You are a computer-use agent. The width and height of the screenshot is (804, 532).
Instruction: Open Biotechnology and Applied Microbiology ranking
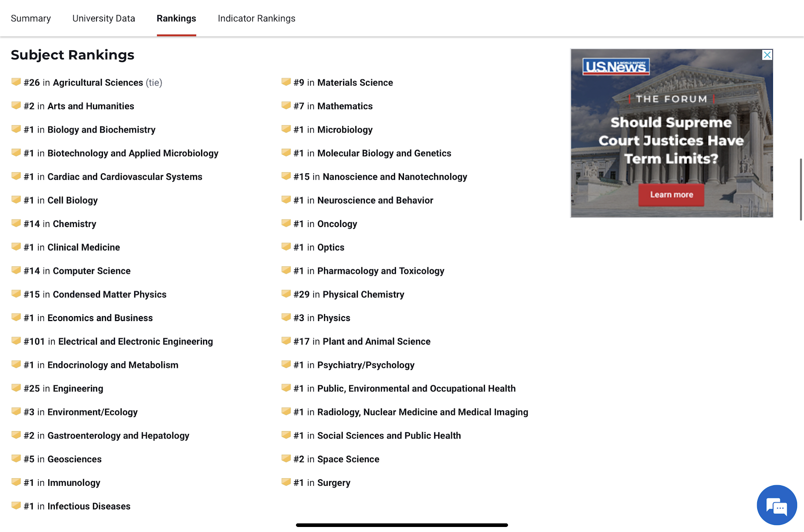tap(133, 153)
